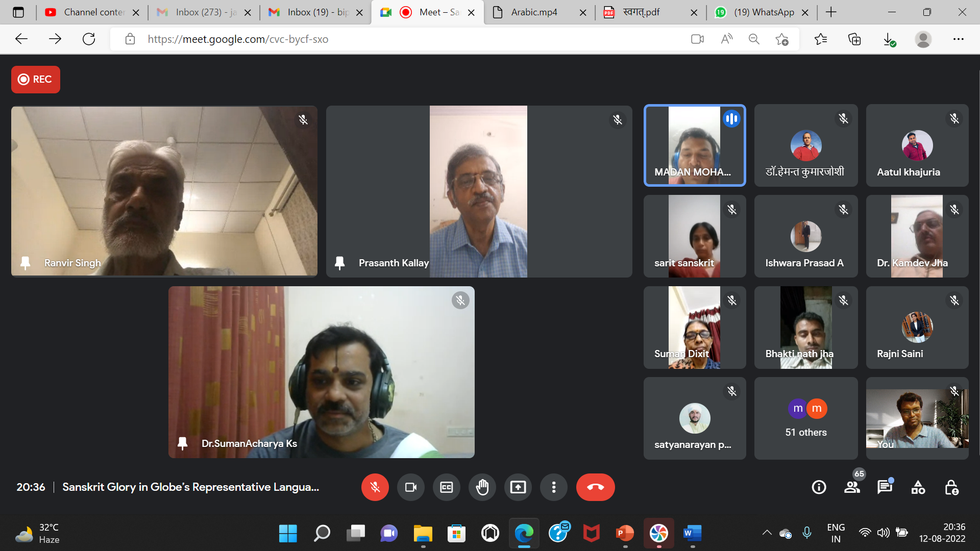Unmute your microphone
This screenshot has height=551, width=980.
tap(375, 487)
